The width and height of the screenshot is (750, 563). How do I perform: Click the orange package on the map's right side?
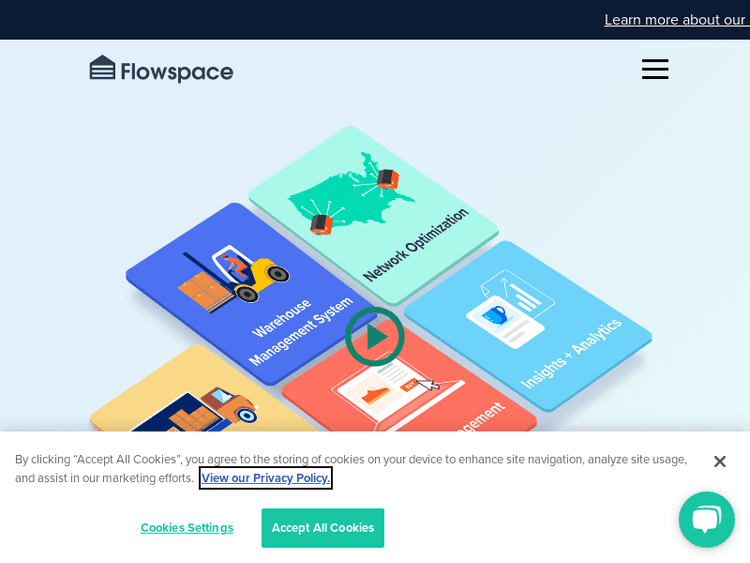[x=388, y=180]
